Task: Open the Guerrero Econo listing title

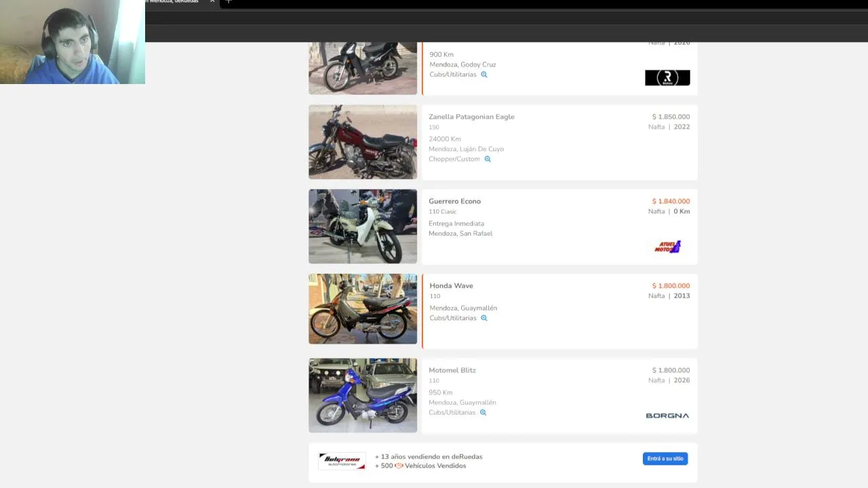Action: pyautogui.click(x=454, y=201)
